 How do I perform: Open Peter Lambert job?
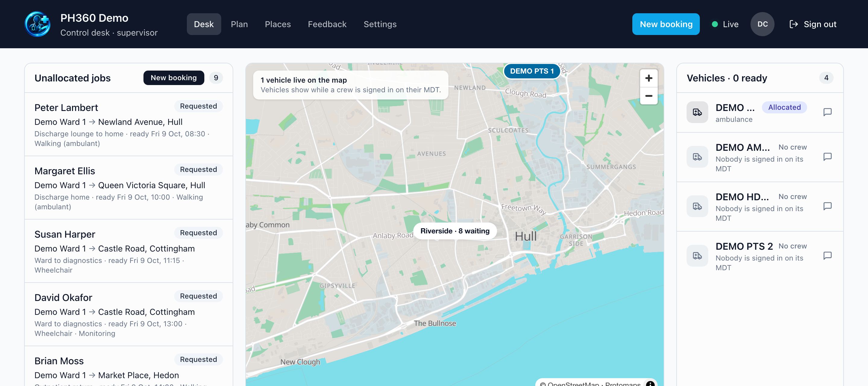(128, 125)
